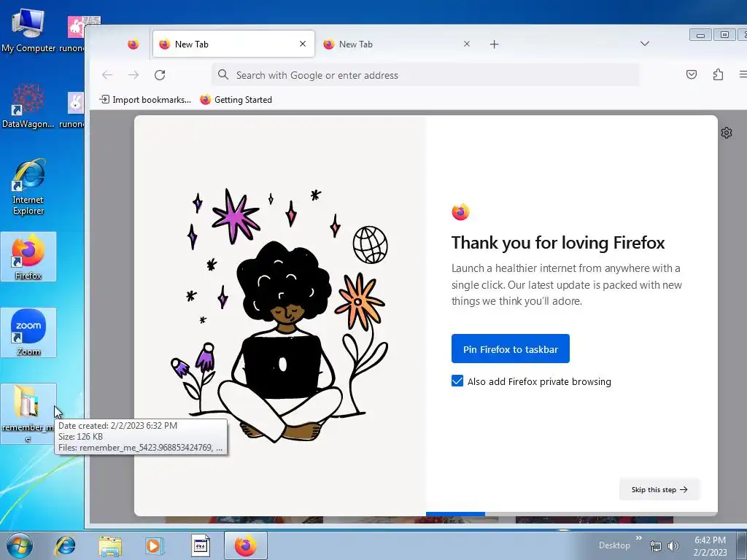Select Firefox desktop shortcut
The height and width of the screenshot is (560, 747).
(x=28, y=256)
